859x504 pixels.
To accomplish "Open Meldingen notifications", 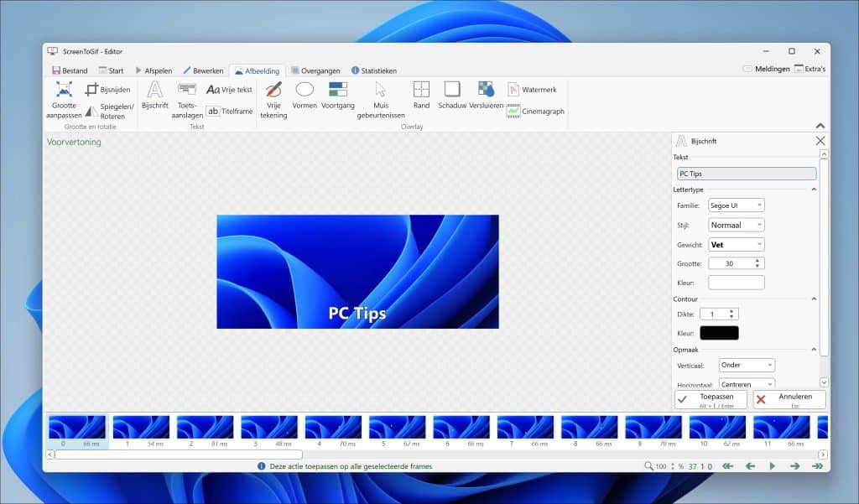I will click(x=767, y=69).
